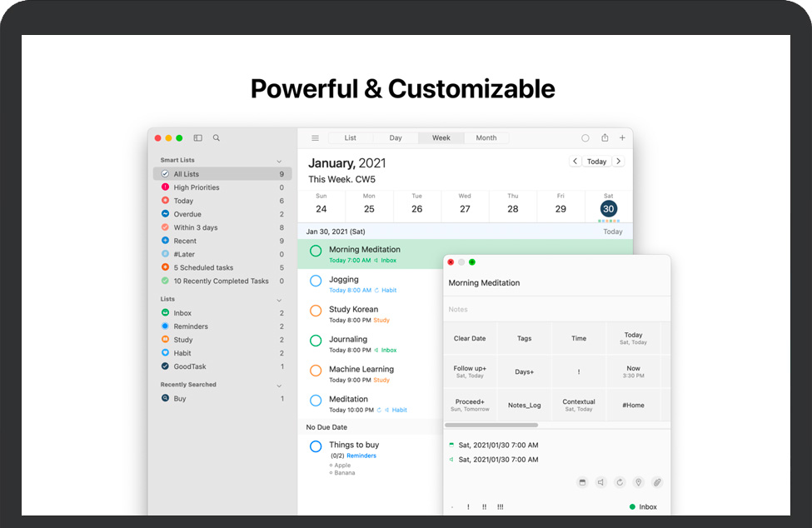
Task: Click the location pin icon button
Action: coord(639,482)
